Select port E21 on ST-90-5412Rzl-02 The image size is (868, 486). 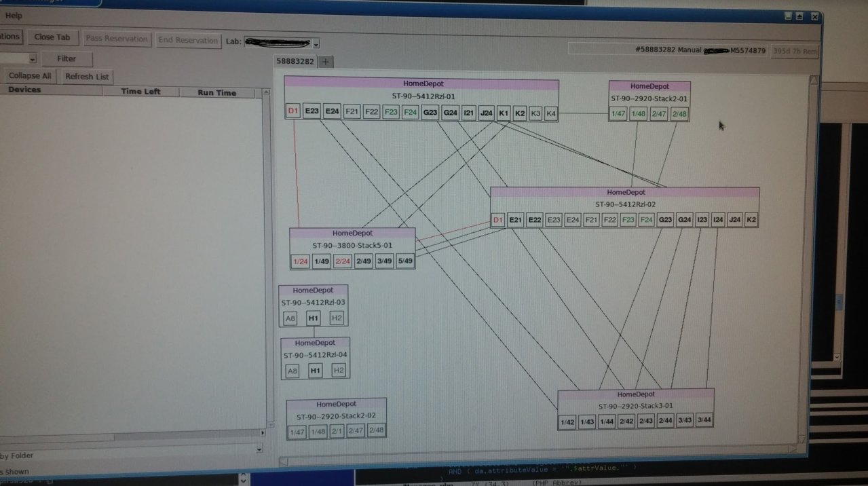516,220
